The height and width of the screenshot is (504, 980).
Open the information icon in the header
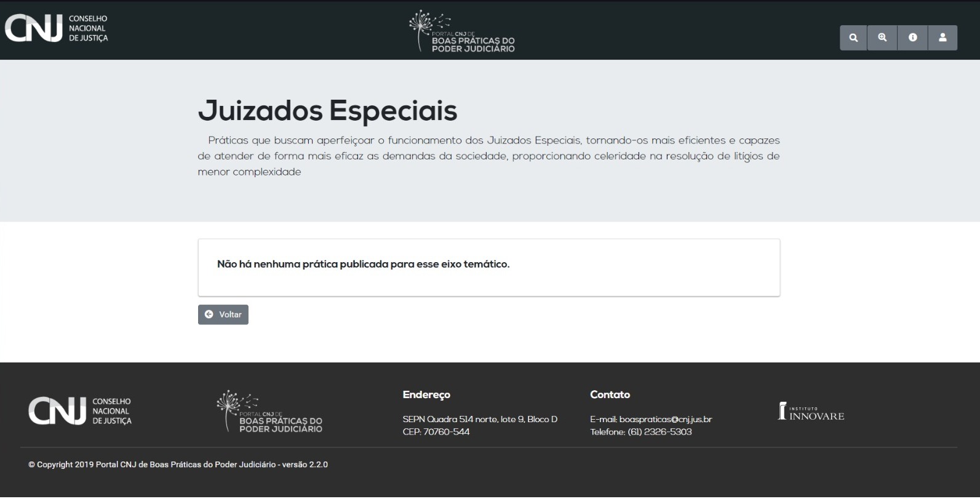(912, 38)
